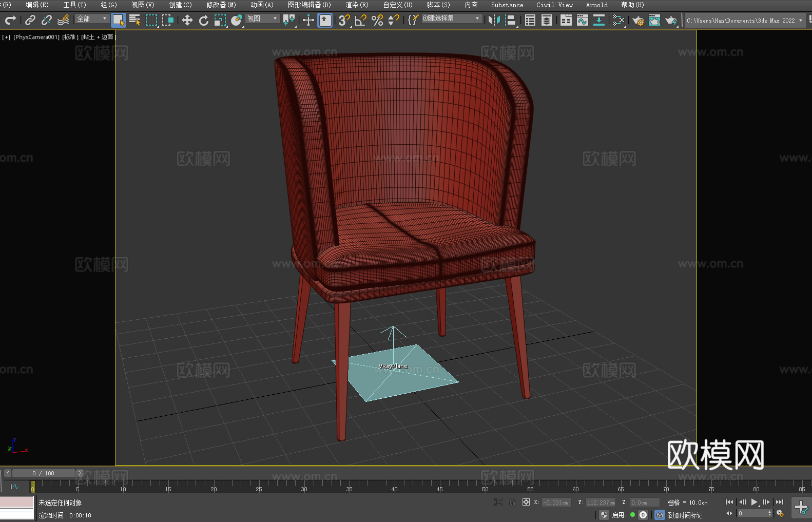Click the [PhysCamera001] viewport label
Screen dimensions: 812x522
36,37
